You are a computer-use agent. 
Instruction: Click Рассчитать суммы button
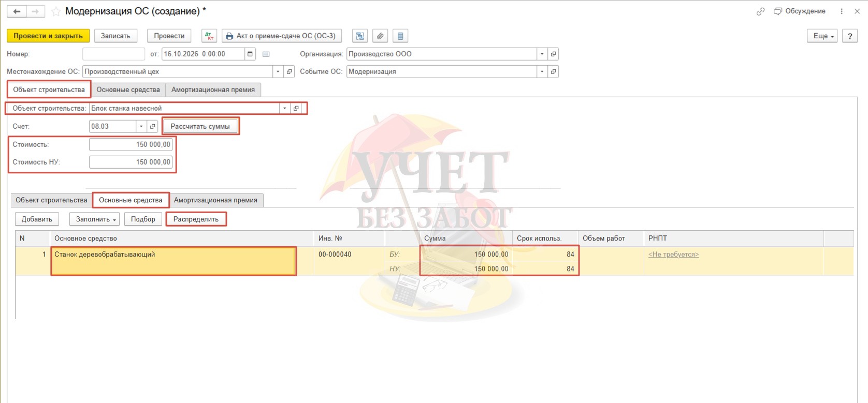click(x=200, y=126)
